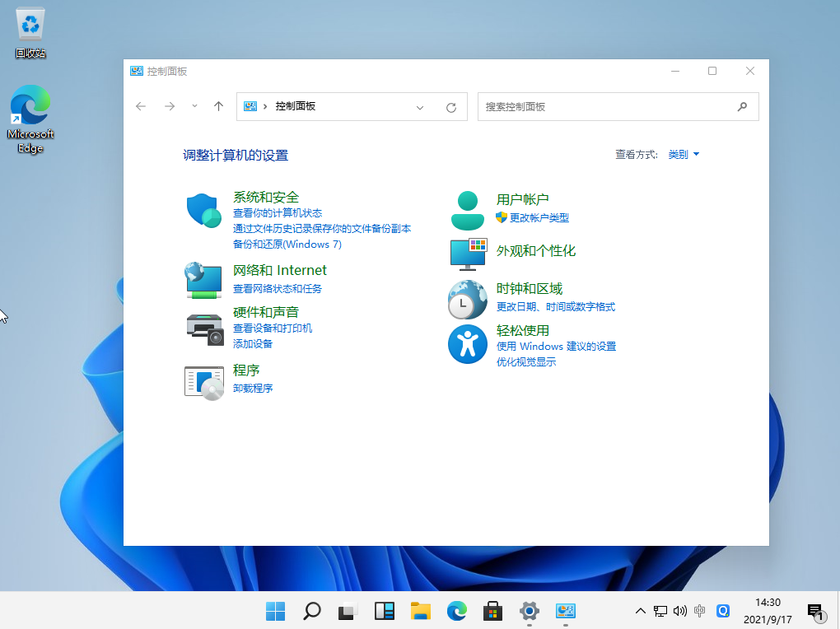Click the refresh button in address bar
840x629 pixels.
click(450, 107)
